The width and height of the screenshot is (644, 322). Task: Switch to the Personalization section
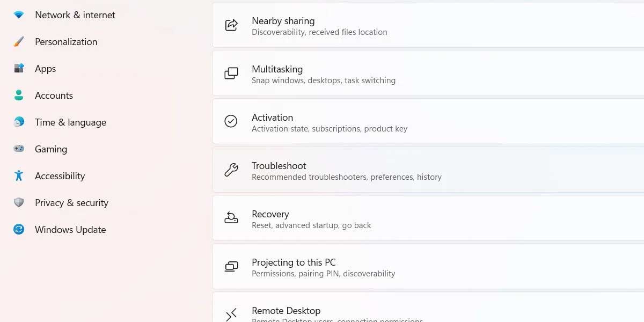click(65, 41)
